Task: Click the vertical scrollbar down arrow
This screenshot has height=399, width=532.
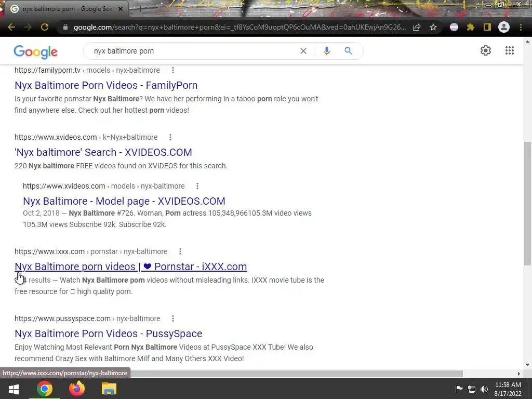Action: pos(527,365)
